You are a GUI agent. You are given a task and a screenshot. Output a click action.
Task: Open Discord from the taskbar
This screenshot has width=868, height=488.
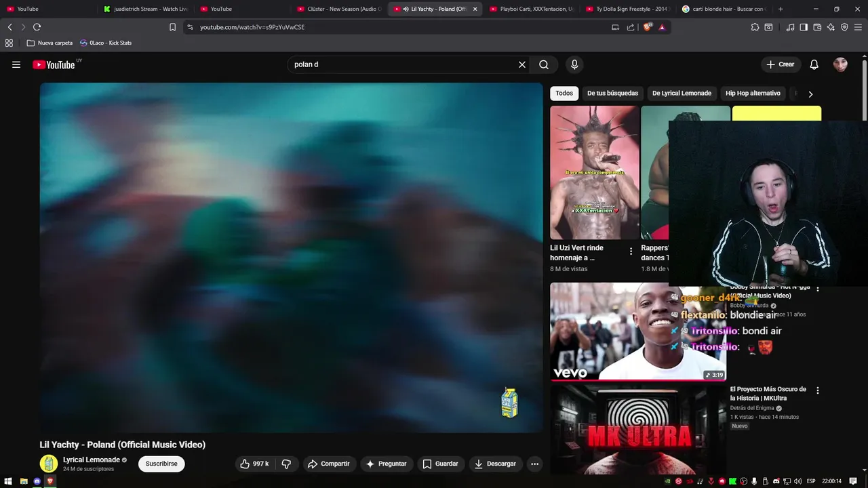coord(37,481)
